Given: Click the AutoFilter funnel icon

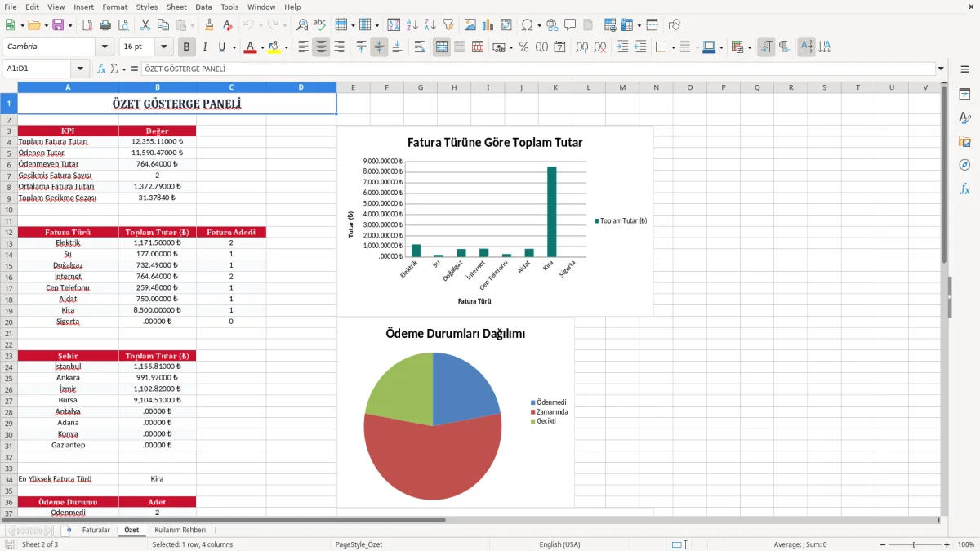Looking at the screenshot, I should (x=448, y=25).
